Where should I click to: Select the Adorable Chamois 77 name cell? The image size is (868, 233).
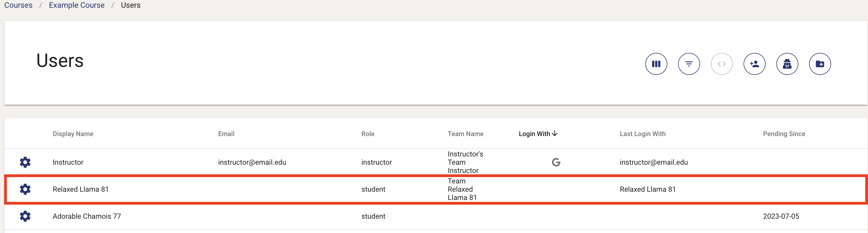pyautogui.click(x=87, y=216)
